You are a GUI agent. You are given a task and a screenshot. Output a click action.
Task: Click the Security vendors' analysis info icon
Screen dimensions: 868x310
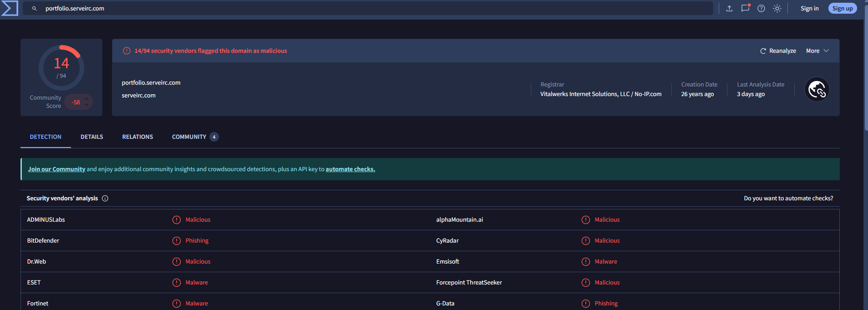point(105,198)
